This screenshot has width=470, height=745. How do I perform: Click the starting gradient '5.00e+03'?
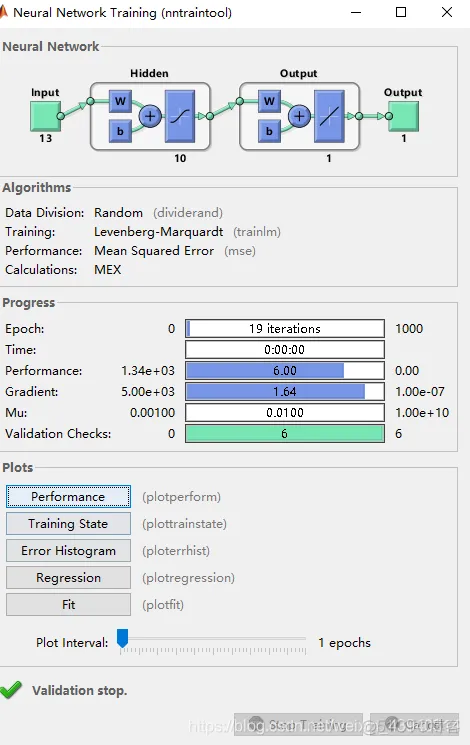pos(148,392)
